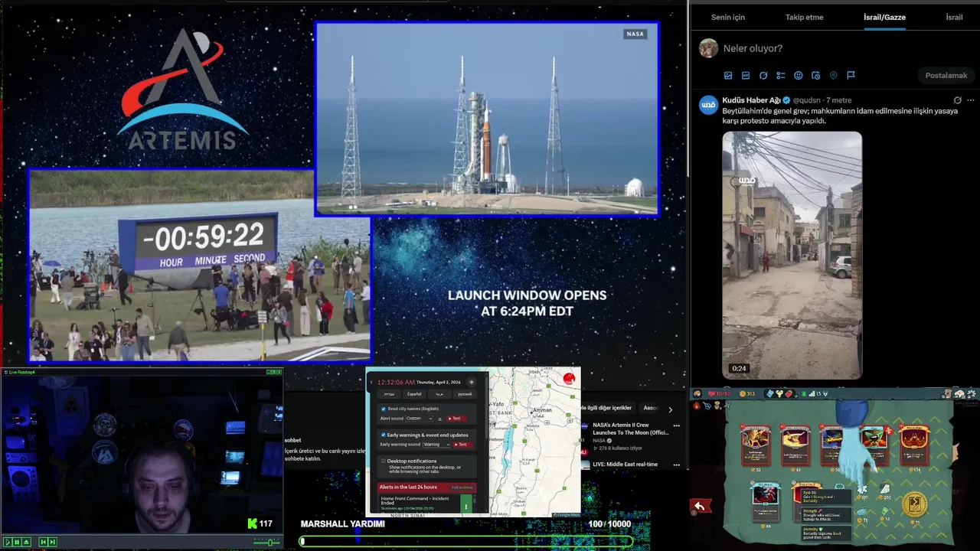Click Postalamak button
The image size is (980, 551).
pyautogui.click(x=946, y=75)
